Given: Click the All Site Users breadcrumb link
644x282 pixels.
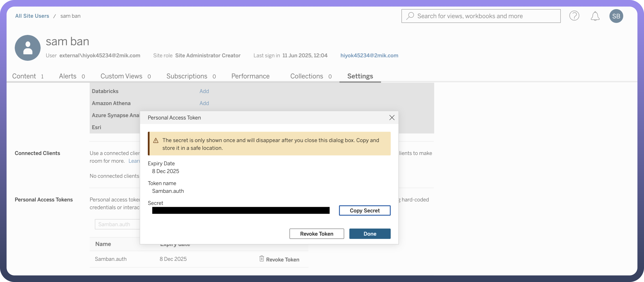Looking at the screenshot, I should pyautogui.click(x=32, y=16).
